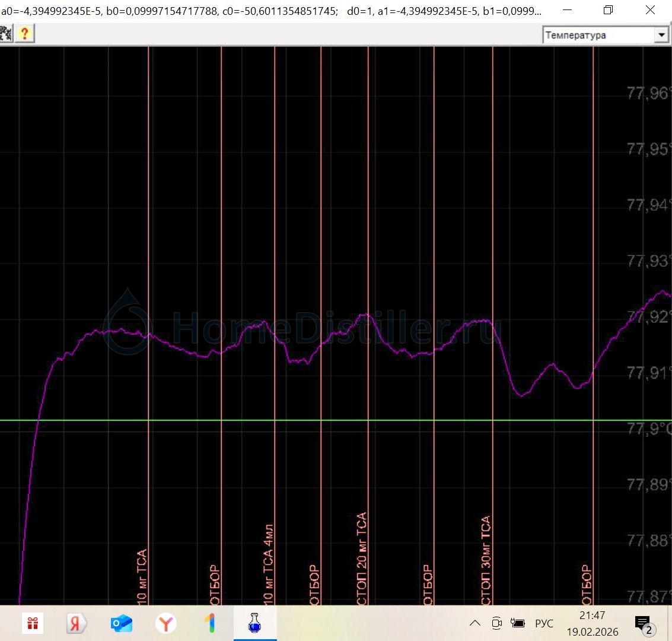The width and height of the screenshot is (672, 641).
Task: Expand the Температура dropdown arrow
Action: coord(661,35)
